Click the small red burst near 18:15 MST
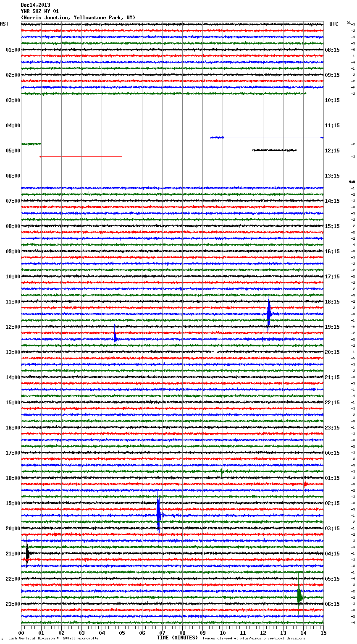 pos(305,484)
